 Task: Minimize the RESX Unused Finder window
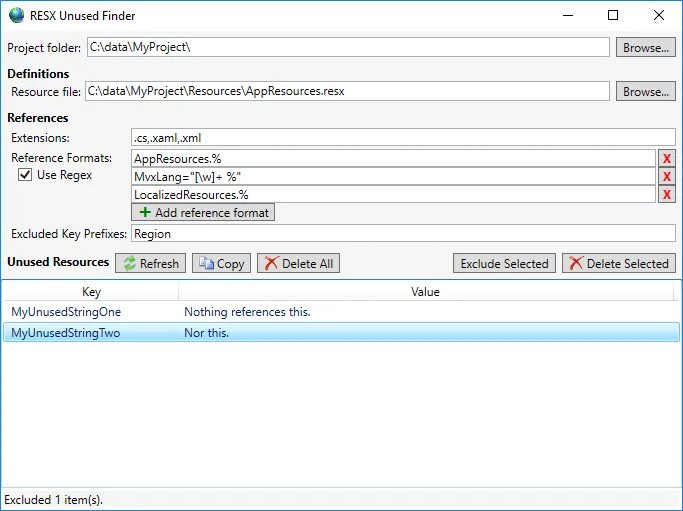tap(568, 15)
